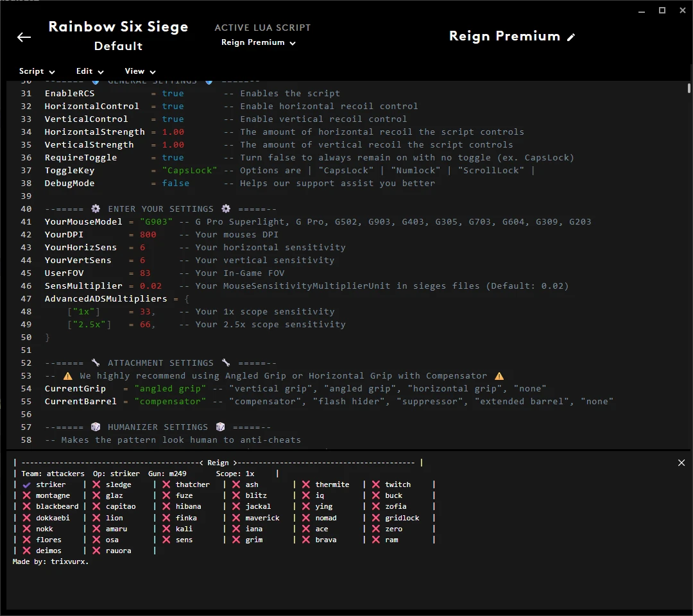
Task: Click the YourDPI value 800
Action: 148,234
